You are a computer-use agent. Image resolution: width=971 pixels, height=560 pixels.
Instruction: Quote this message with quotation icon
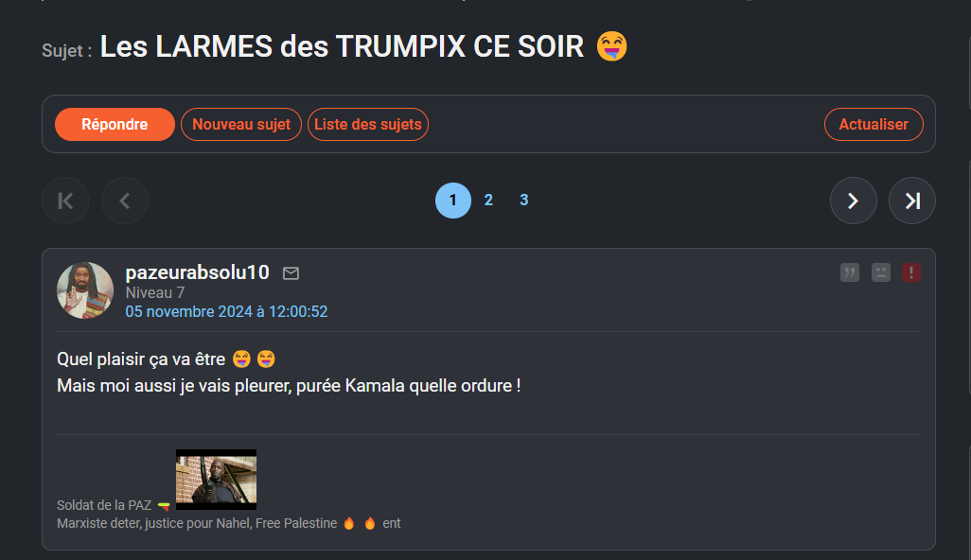pyautogui.click(x=850, y=272)
